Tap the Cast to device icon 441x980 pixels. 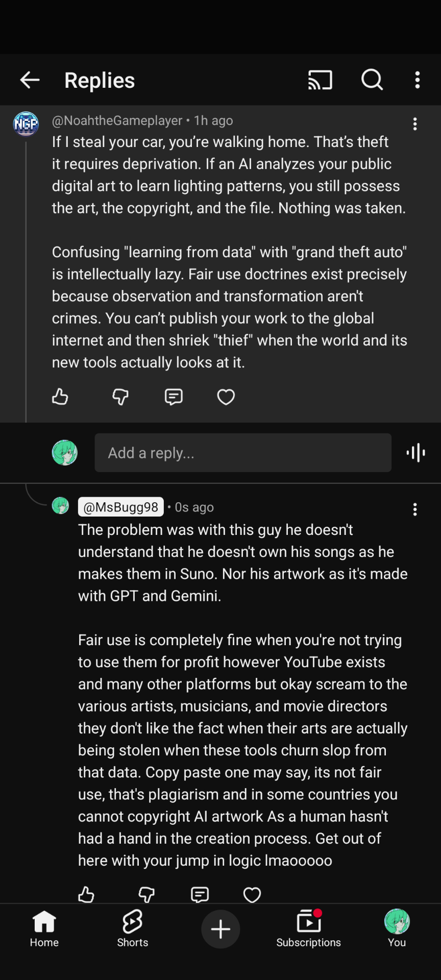[x=320, y=80]
